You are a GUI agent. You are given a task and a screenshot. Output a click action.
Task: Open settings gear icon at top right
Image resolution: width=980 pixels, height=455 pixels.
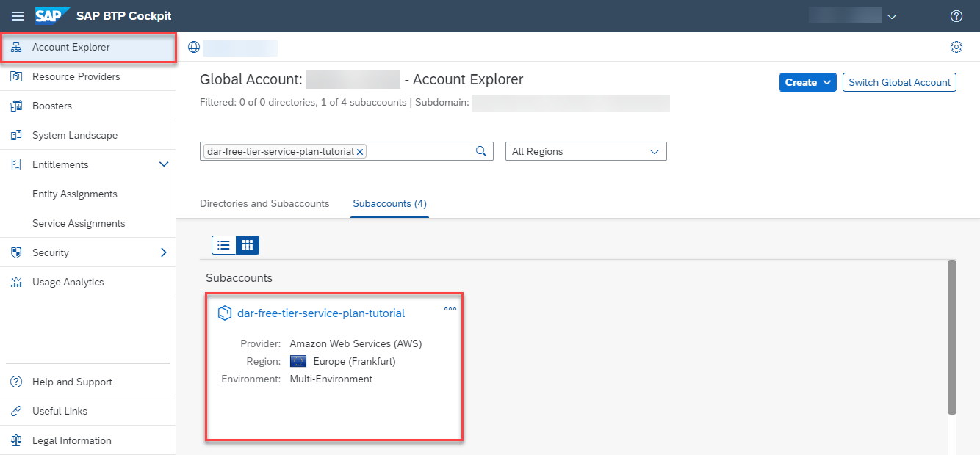pos(956,47)
